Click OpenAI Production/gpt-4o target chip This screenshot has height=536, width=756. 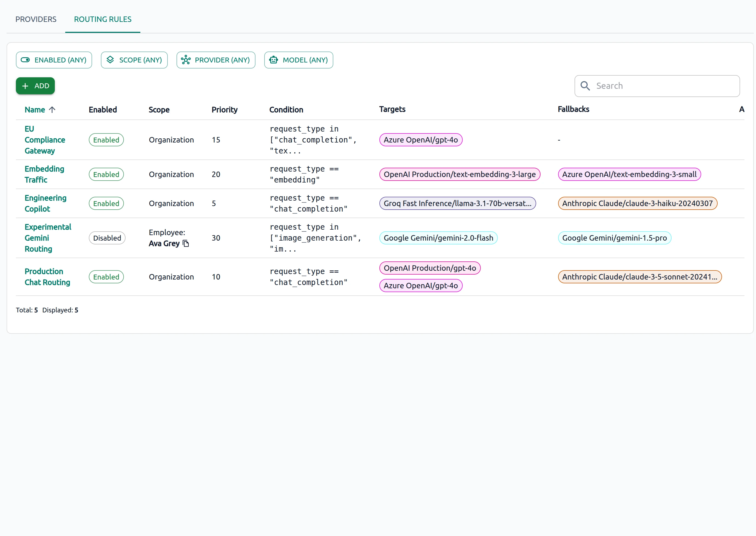click(x=430, y=268)
